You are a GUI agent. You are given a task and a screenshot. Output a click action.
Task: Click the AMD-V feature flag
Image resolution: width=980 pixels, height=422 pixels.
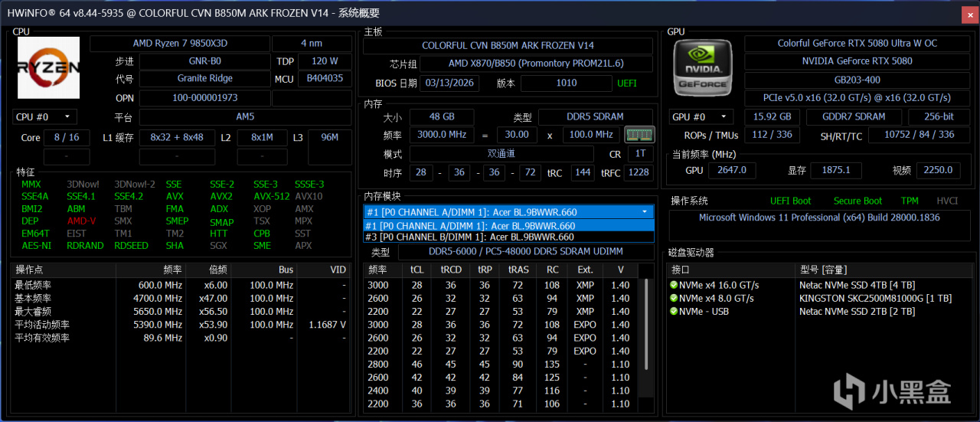click(81, 221)
